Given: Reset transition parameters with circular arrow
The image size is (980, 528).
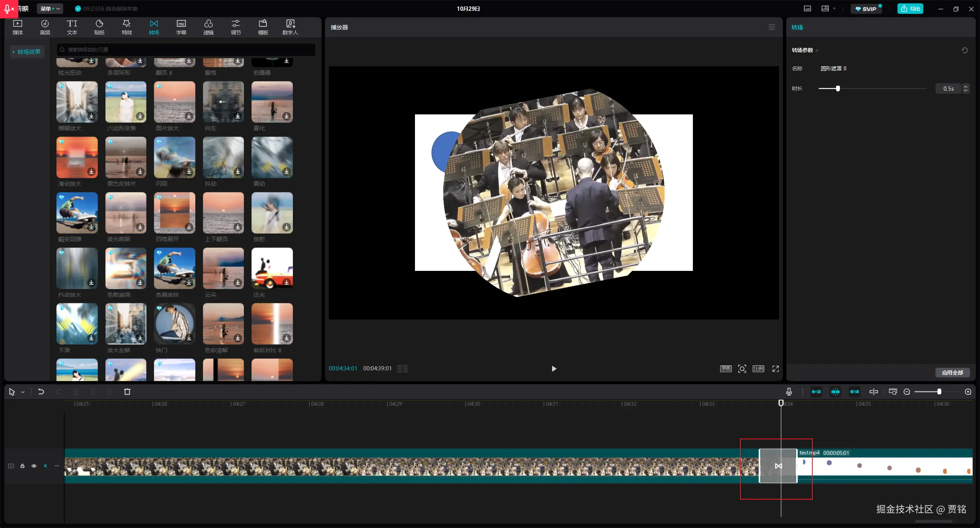Looking at the screenshot, I should (965, 50).
